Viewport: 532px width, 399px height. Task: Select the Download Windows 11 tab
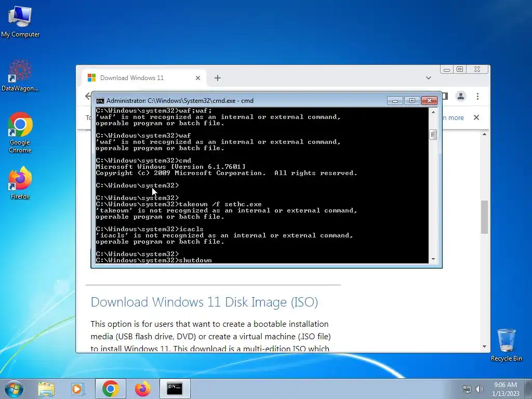pyautogui.click(x=143, y=78)
